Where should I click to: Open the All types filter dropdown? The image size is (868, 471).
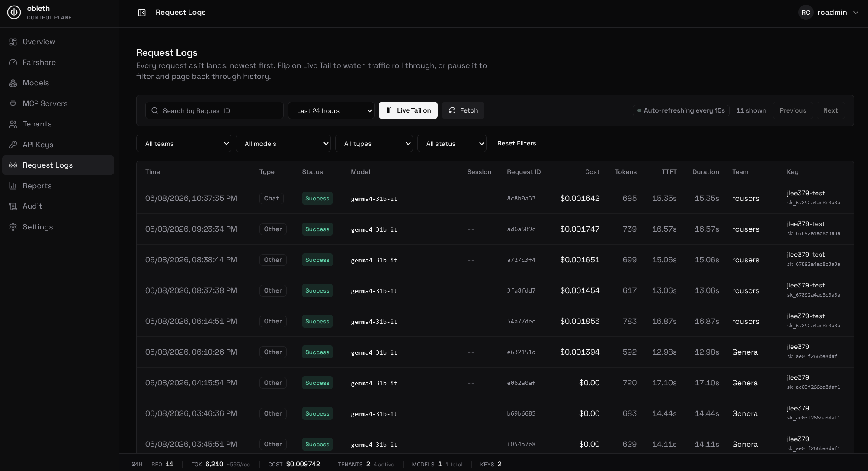374,143
